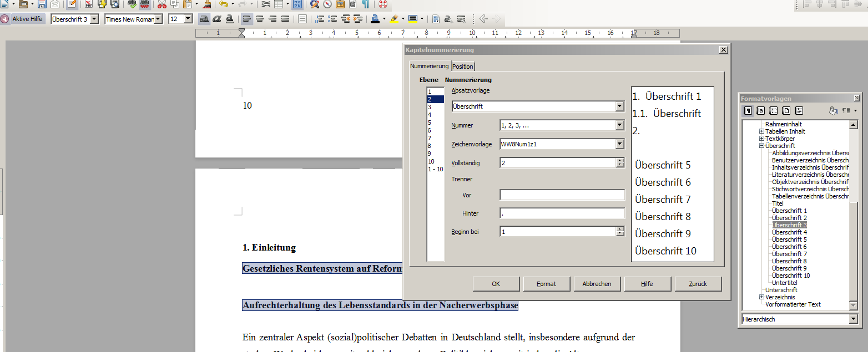Screen dimensions: 868x352
Task: Click the Help lifebuoy icon
Action: point(383,4)
